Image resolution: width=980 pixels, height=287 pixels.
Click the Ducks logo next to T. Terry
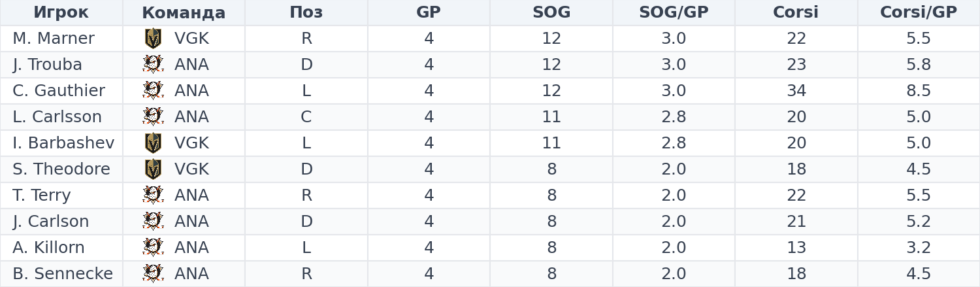tap(153, 195)
